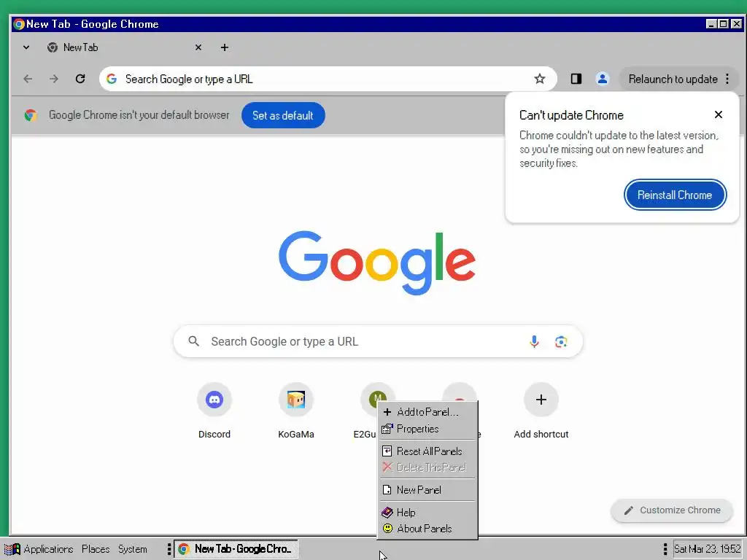Open the Chrome side panel icon
Viewport: 747px width, 560px height.
pyautogui.click(x=576, y=79)
